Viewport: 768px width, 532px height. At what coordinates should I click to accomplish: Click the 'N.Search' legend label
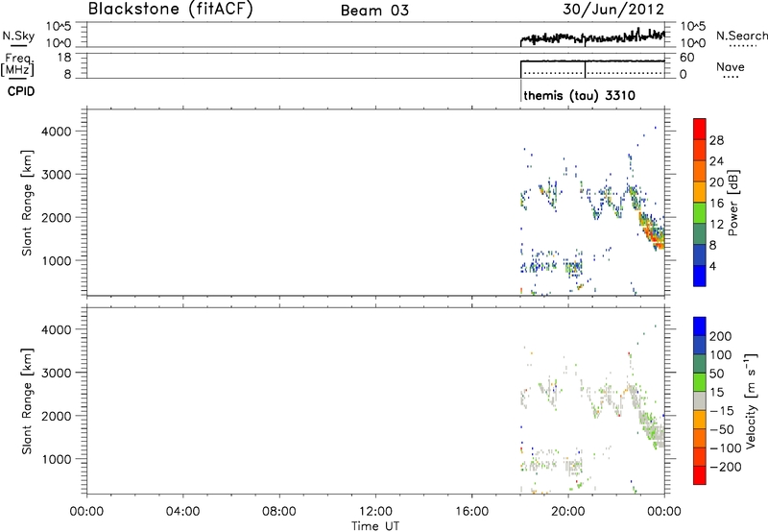(x=741, y=36)
